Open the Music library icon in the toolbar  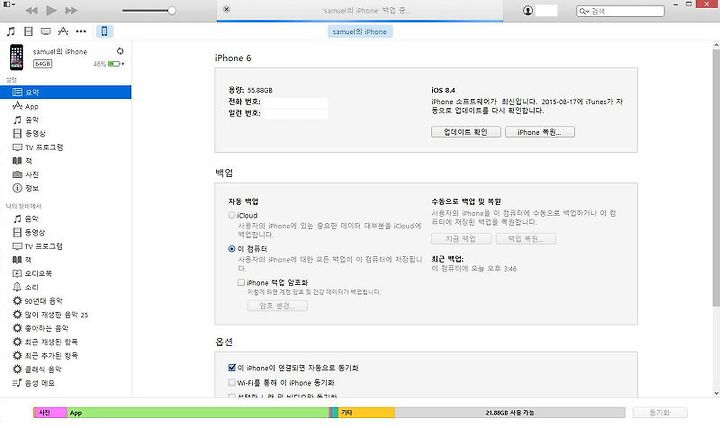11,31
